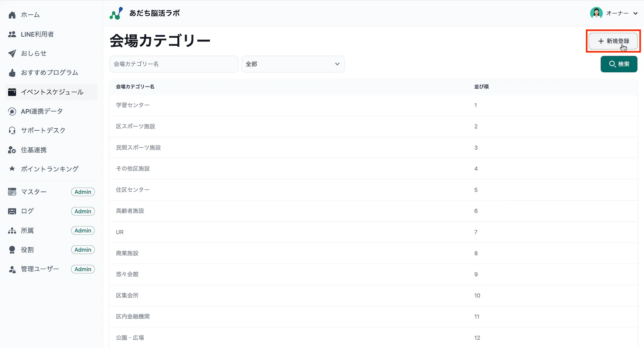Open サポートデスク headset icon
Viewport: 644px width, 348px height.
(12, 130)
